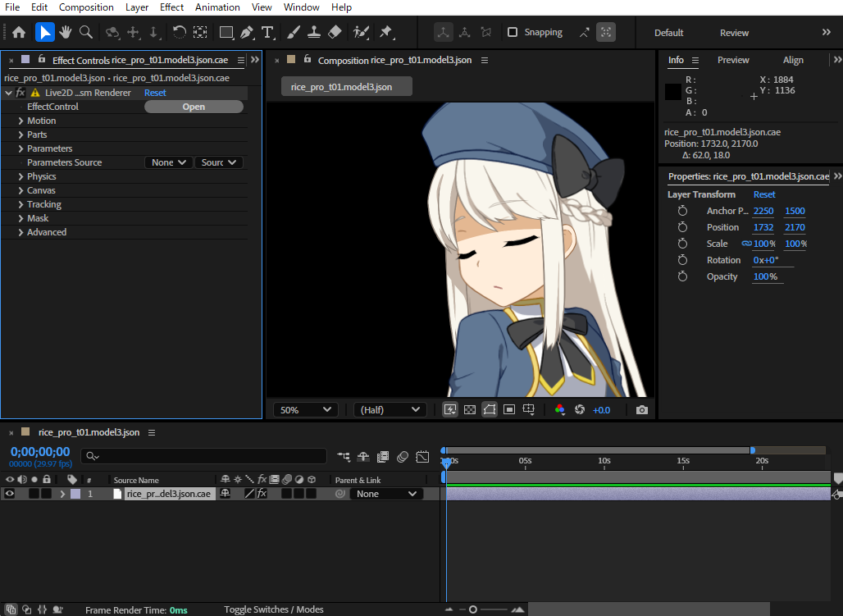Open the File menu
843x616 pixels.
(x=11, y=7)
